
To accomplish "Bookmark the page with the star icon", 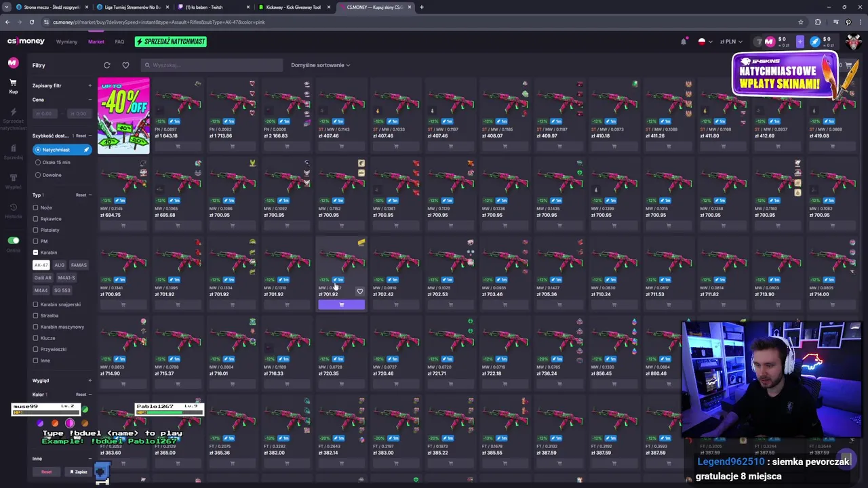I will coord(800,22).
